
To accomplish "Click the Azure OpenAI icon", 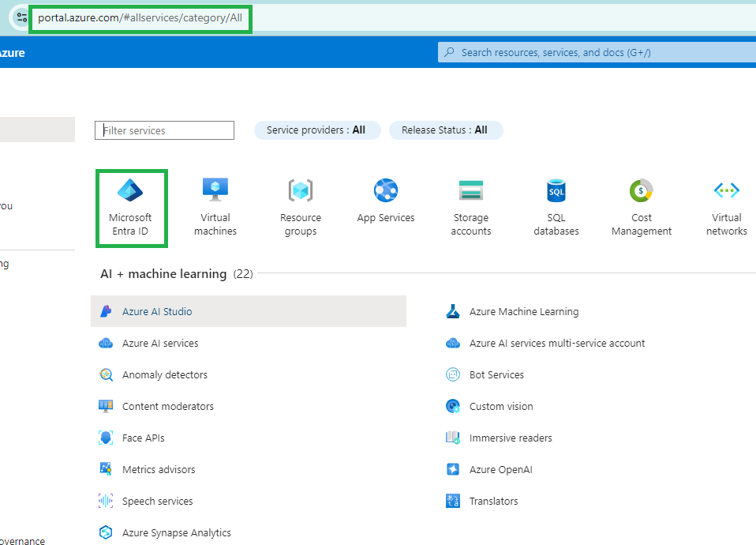I will pyautogui.click(x=453, y=469).
